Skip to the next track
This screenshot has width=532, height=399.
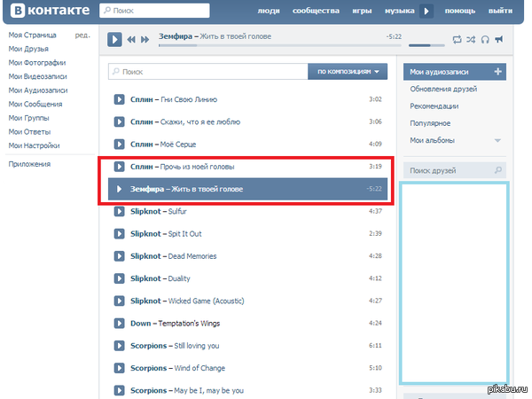pos(145,40)
